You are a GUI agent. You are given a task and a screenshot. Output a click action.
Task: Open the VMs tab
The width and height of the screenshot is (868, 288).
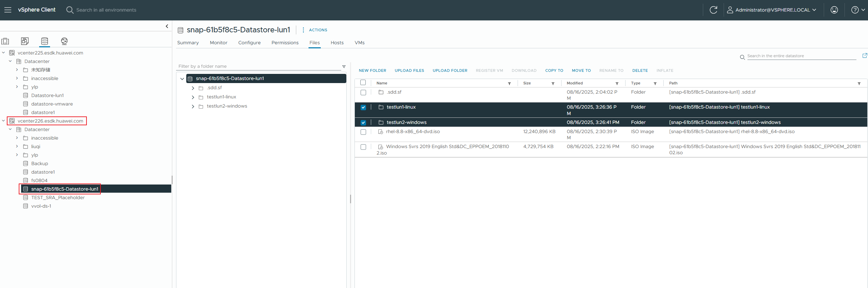(x=360, y=43)
